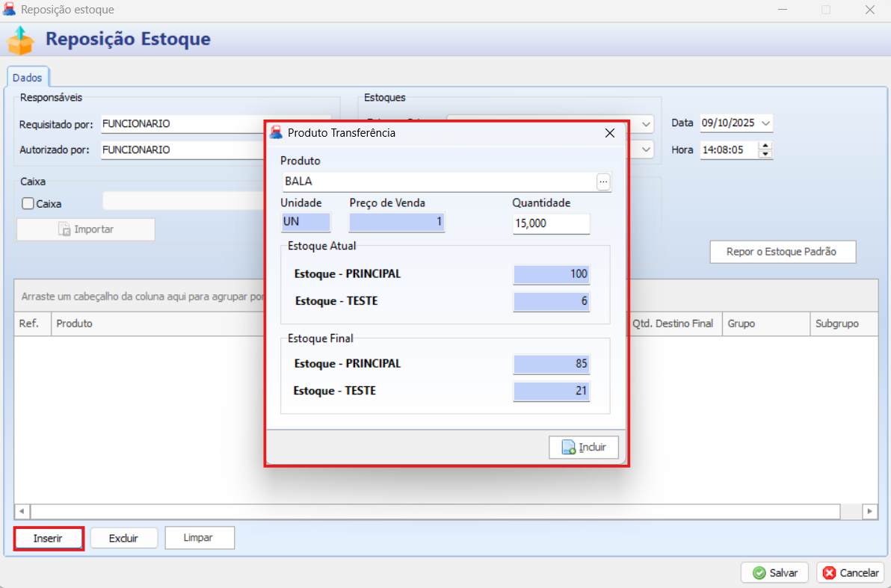The height and width of the screenshot is (588, 891).
Task: Click Repor o Estoque Padrão button
Action: click(782, 252)
